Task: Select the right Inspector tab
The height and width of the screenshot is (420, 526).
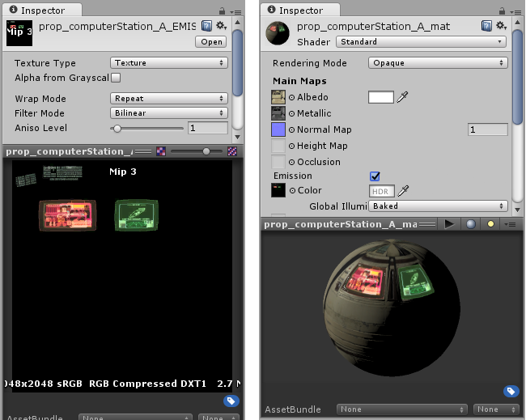Action: point(300,10)
